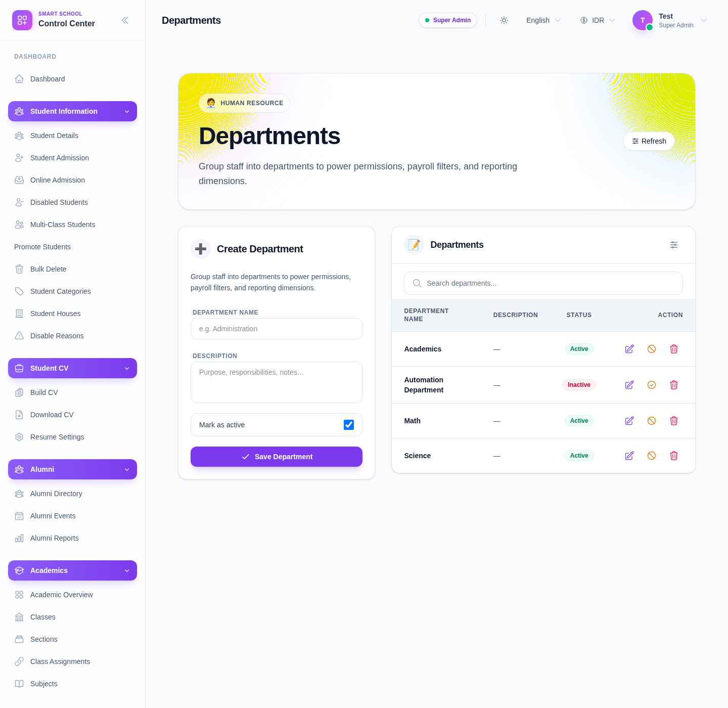Go to Bulk Delete
728x708 pixels.
tap(72, 269)
